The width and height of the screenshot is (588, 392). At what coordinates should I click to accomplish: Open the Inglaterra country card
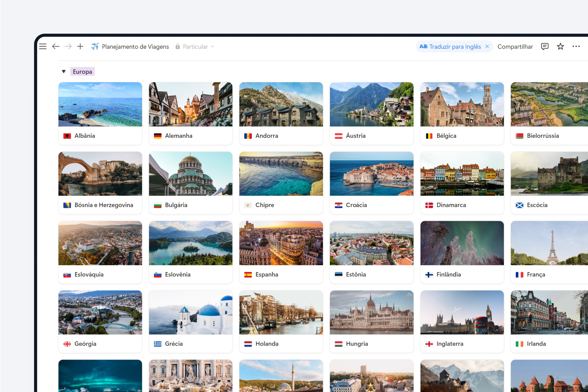(x=462, y=321)
